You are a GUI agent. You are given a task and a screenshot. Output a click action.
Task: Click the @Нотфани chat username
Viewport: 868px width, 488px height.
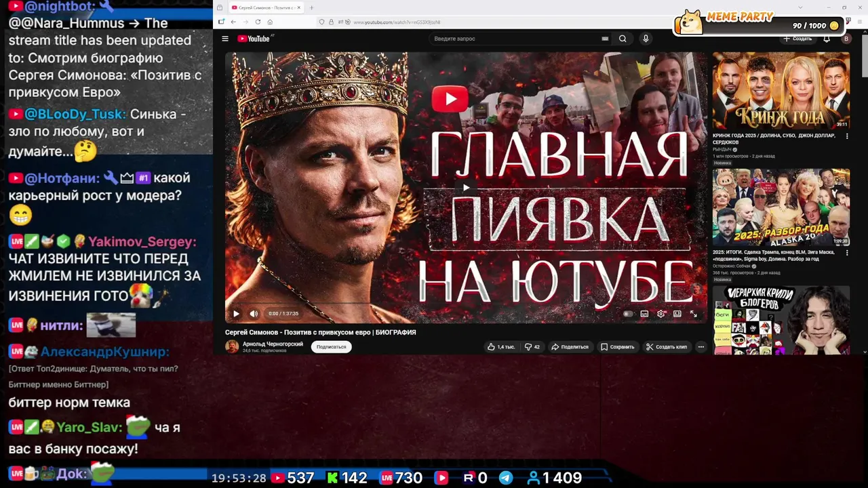(x=62, y=178)
